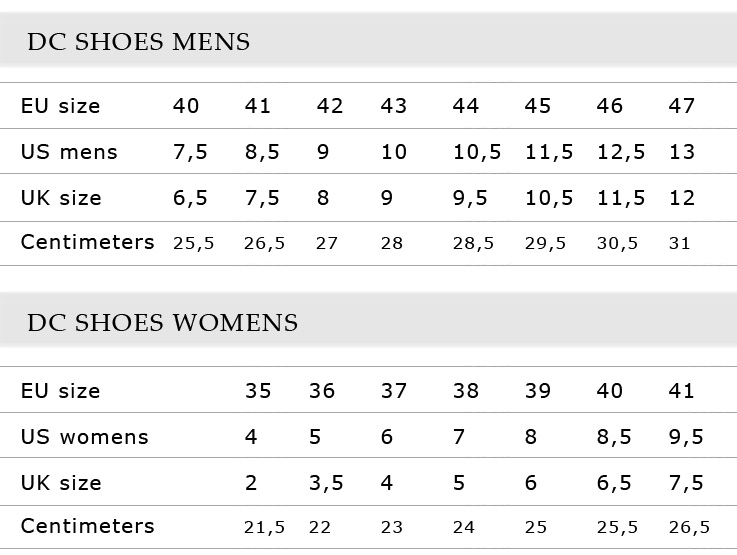737x555 pixels.
Task: Click mens UK size 12
Action: (x=682, y=198)
